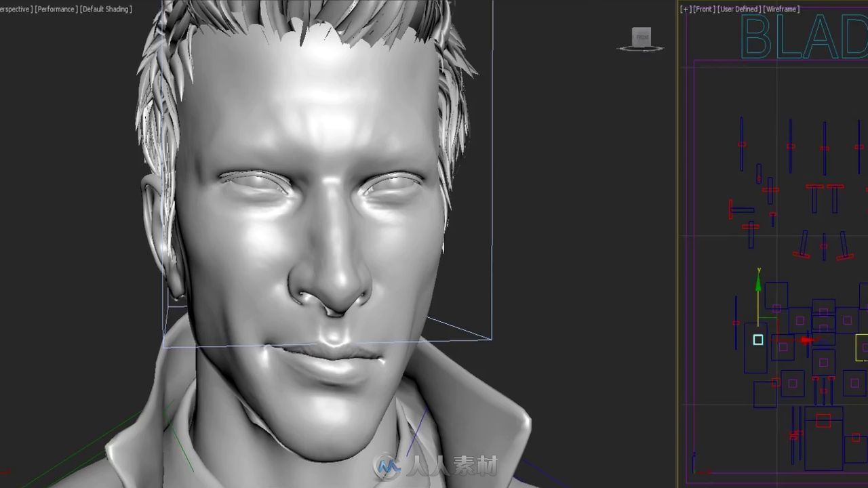
Task: Select the yellow square rig control
Action: 863,347
